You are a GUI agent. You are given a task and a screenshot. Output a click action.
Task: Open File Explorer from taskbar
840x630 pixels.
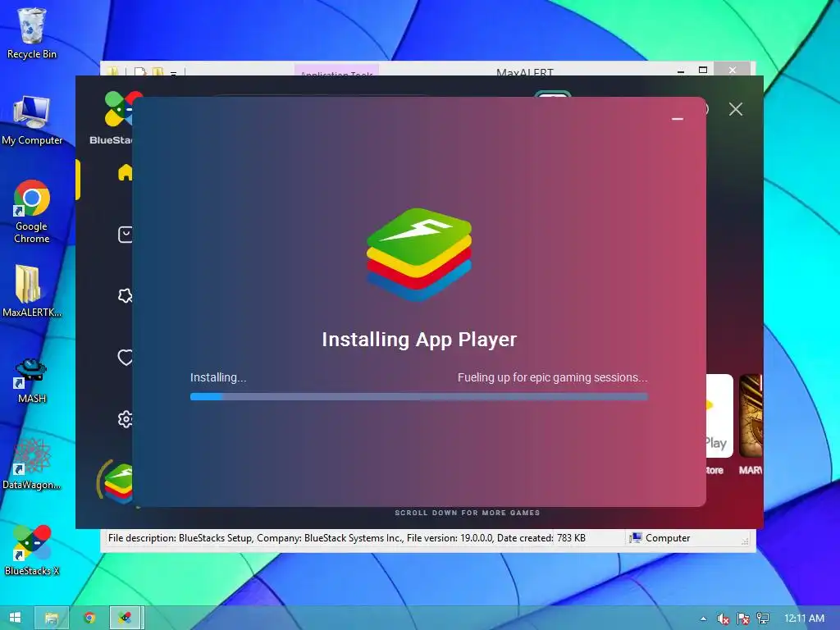pos(52,618)
